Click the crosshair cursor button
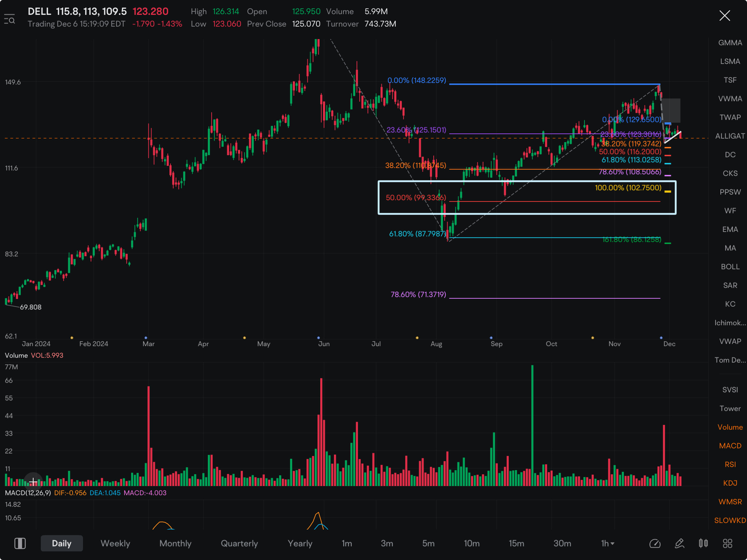The height and width of the screenshot is (560, 747). tap(33, 481)
